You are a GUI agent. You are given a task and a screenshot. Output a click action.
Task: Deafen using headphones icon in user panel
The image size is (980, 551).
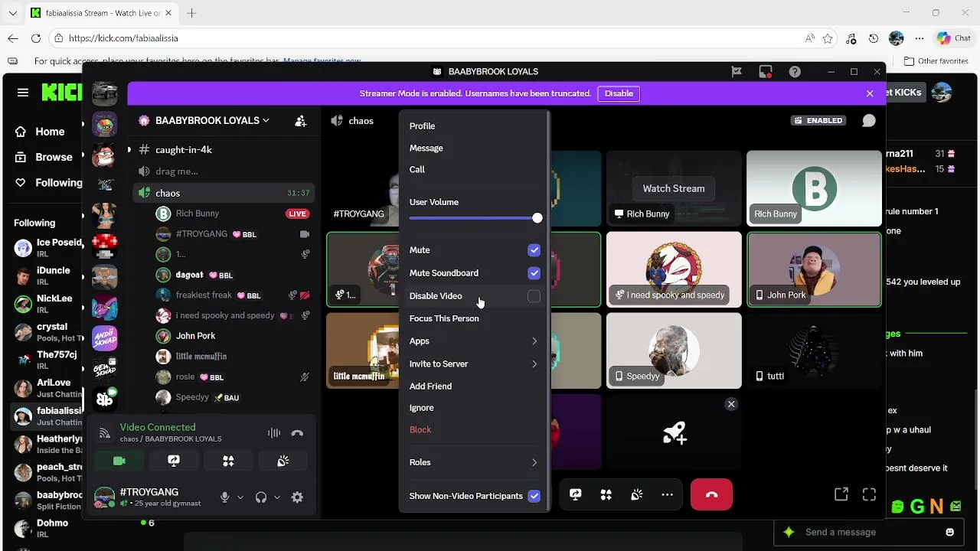click(x=261, y=497)
